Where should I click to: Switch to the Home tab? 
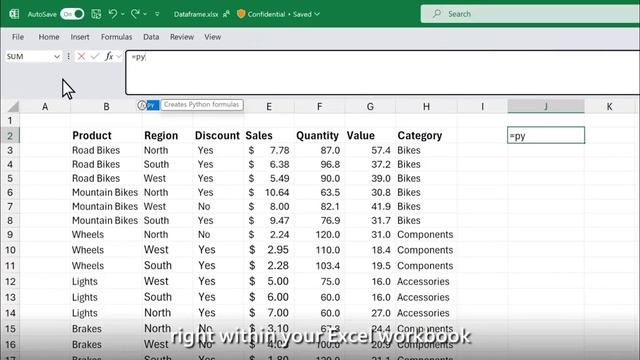[49, 37]
